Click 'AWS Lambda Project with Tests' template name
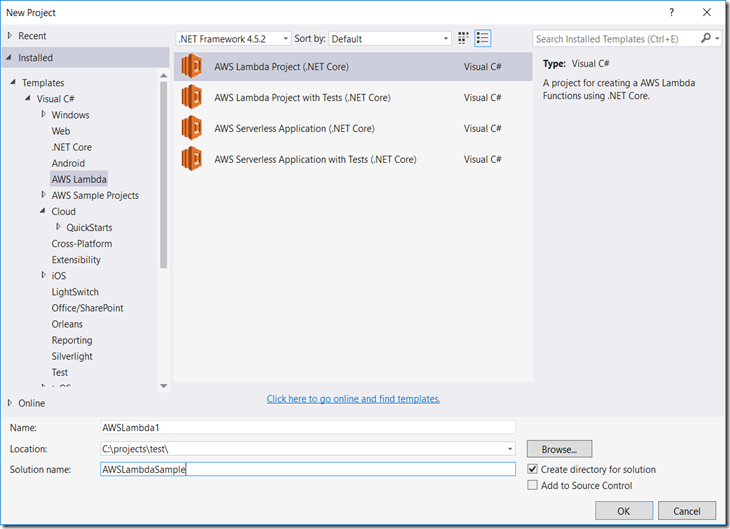The height and width of the screenshot is (529, 730). coord(302,98)
